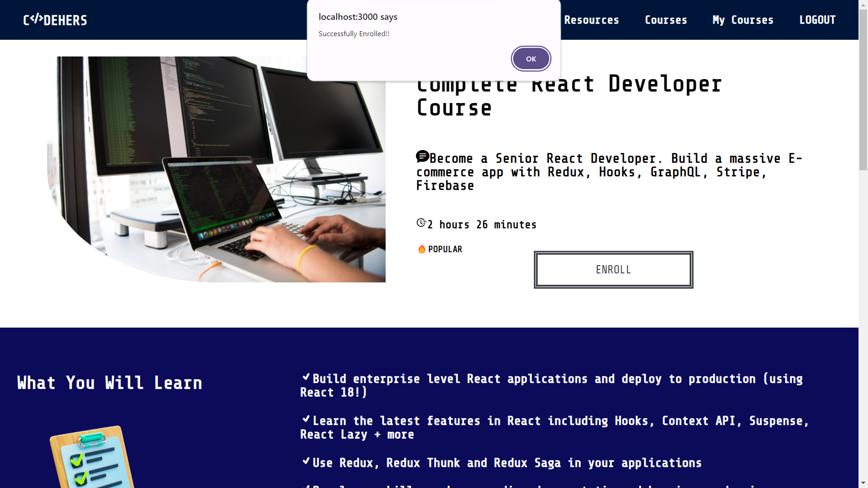
Task: Open My Courses in navbar
Action: coord(743,20)
